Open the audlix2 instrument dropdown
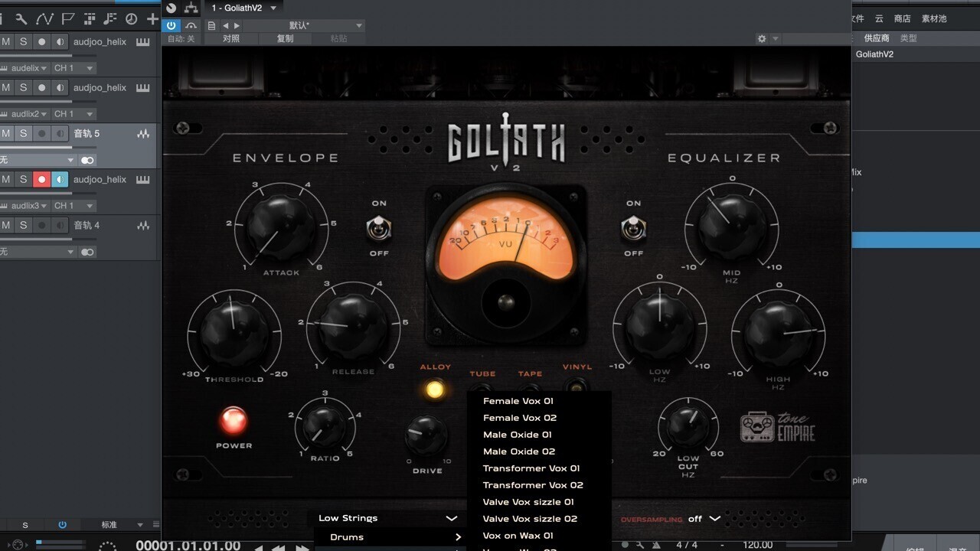 pos(24,114)
